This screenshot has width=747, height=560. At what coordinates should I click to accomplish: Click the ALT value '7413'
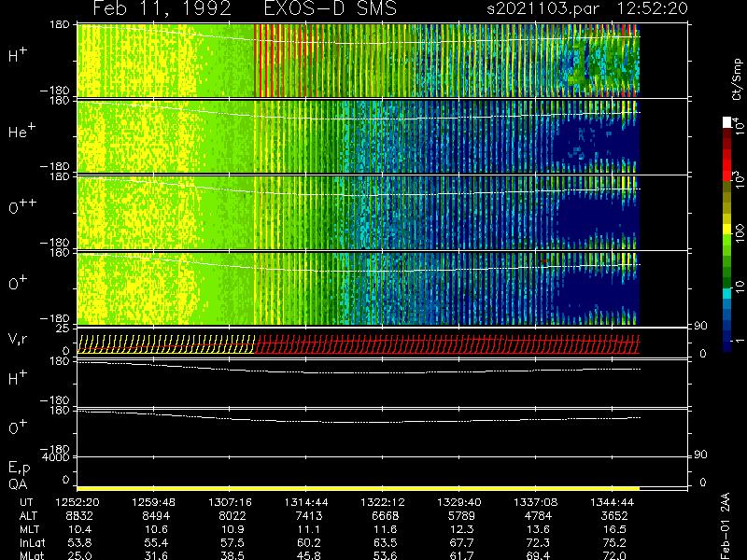tap(309, 516)
